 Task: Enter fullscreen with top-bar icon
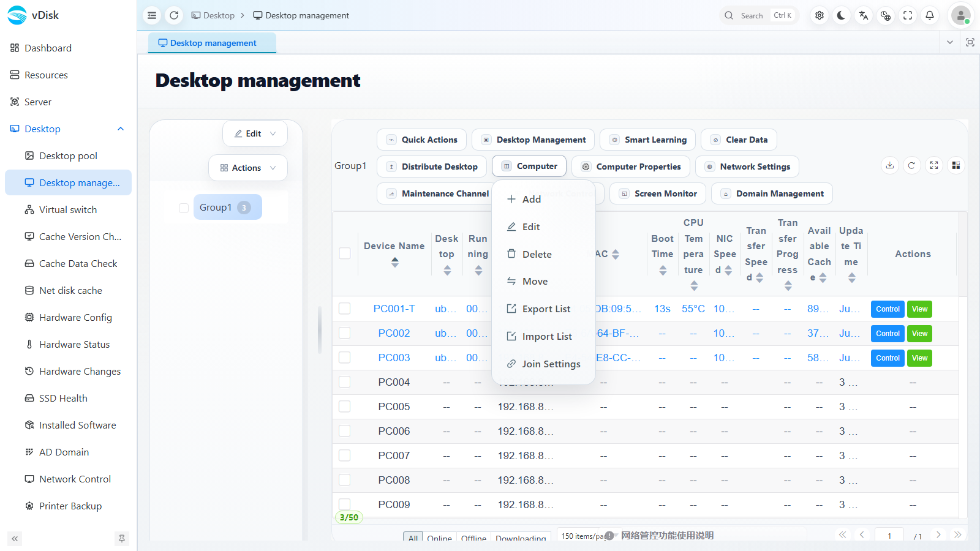pyautogui.click(x=907, y=15)
